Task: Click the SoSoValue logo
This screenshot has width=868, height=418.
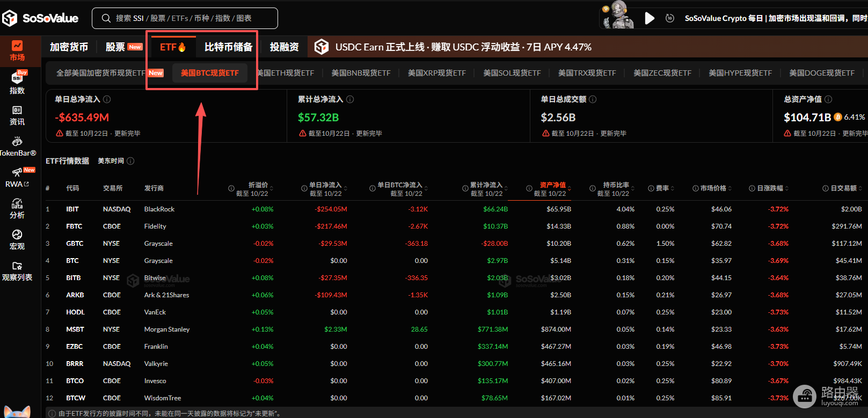Action: tap(41, 18)
